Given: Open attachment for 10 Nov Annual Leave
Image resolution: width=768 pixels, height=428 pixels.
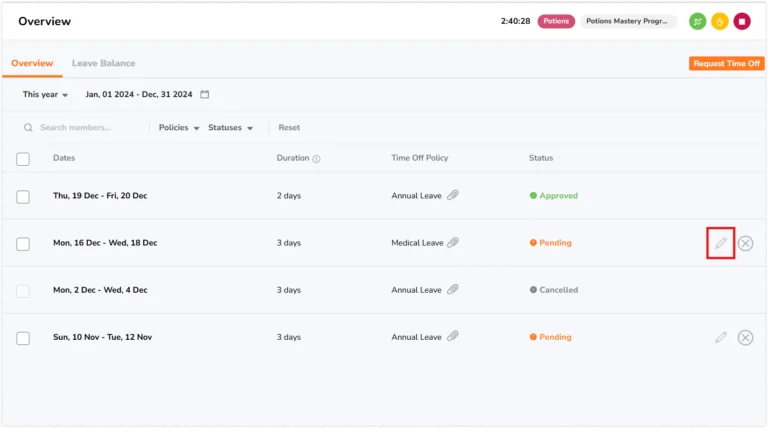Looking at the screenshot, I should coord(453,336).
